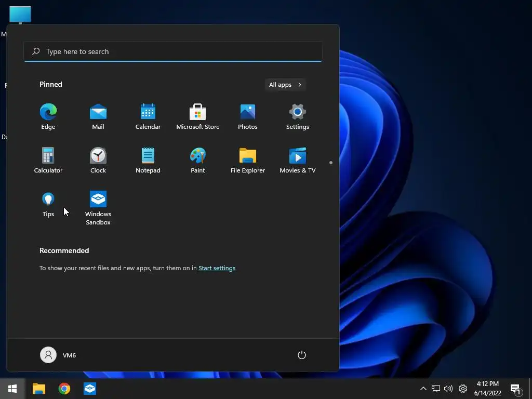Launch the Mail app
Image resolution: width=532 pixels, height=399 pixels.
click(x=98, y=117)
